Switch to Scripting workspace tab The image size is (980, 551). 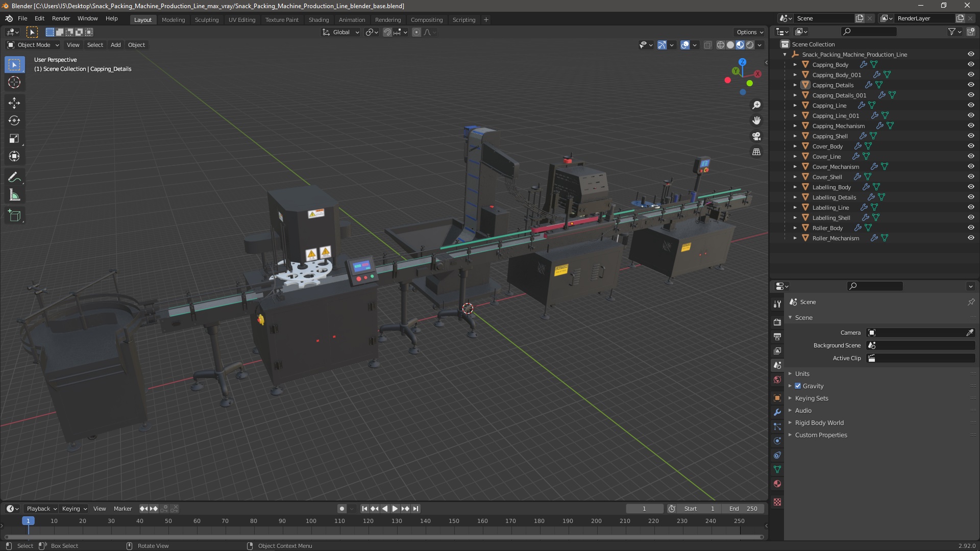[x=463, y=20]
